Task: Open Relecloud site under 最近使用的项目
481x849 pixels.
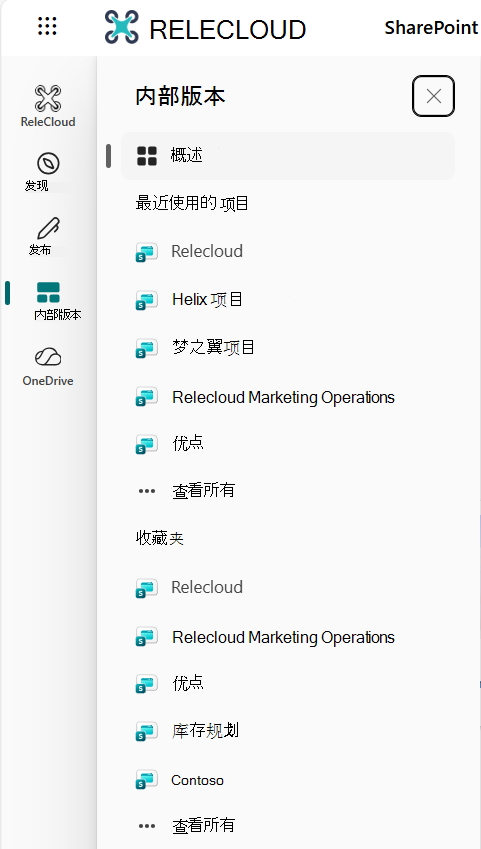Action: 207,251
